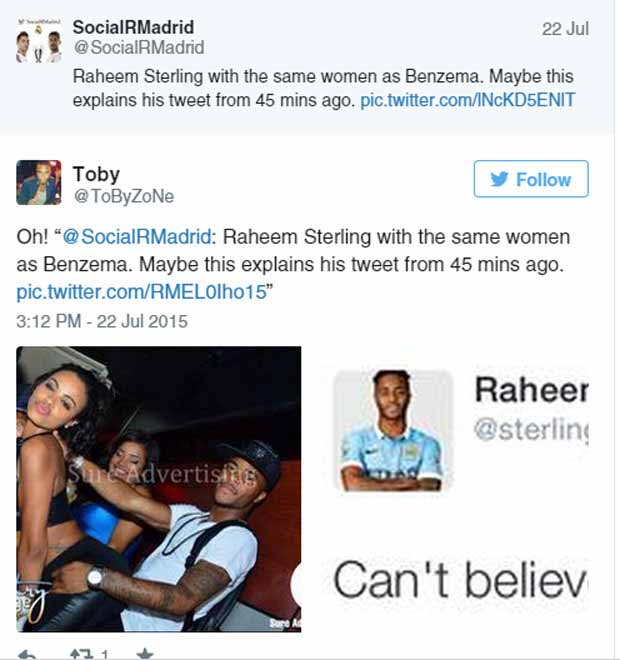Click the 22 Jul timestamp on the top tweet
Screen dimensions: 620x660
point(565,29)
